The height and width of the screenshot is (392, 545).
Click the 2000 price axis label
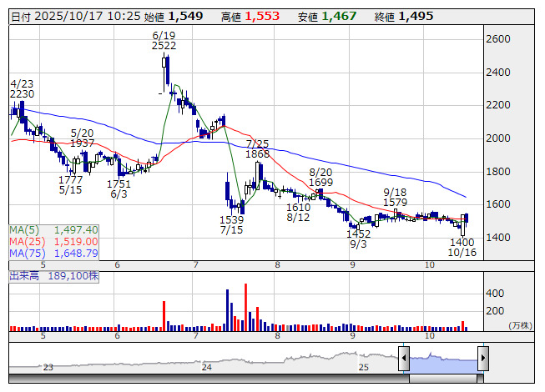pos(498,138)
